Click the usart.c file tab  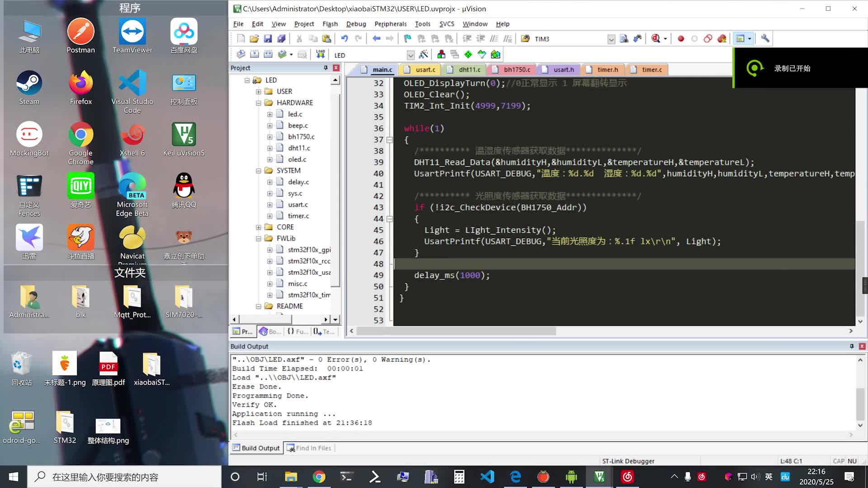pyautogui.click(x=426, y=70)
